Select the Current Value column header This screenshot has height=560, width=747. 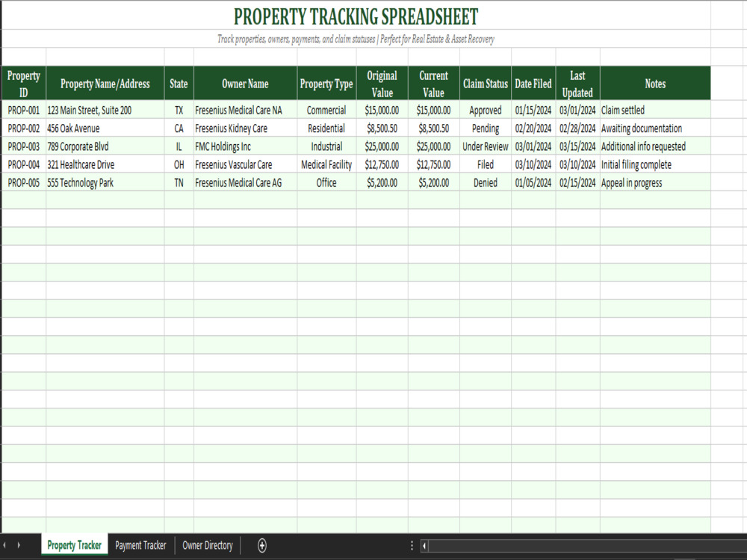(433, 84)
